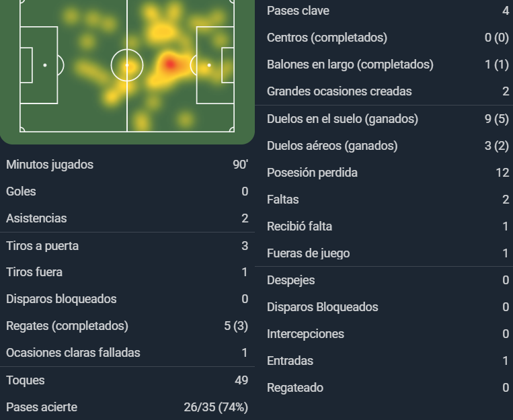Click the Tiros a puerta row
Screen dimensions: 513x420
point(127,246)
